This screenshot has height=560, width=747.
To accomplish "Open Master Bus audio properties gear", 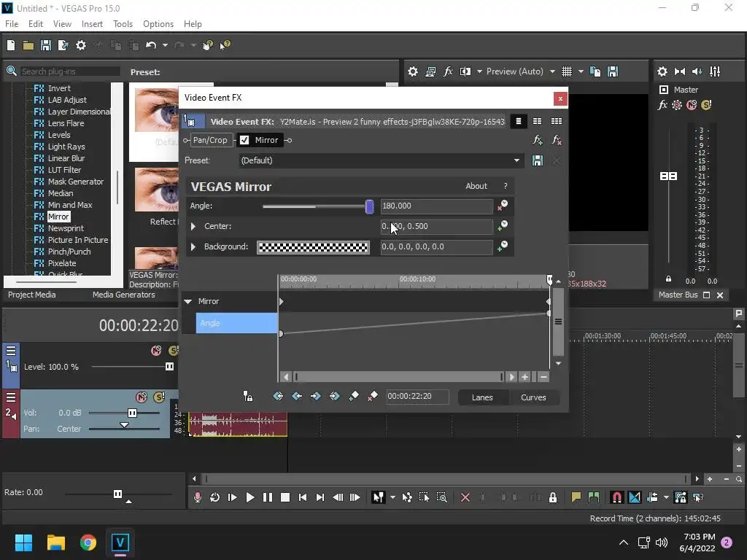I will tap(662, 71).
